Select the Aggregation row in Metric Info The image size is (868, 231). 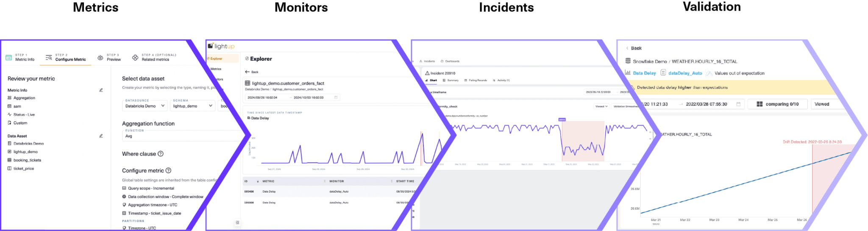tap(22, 98)
